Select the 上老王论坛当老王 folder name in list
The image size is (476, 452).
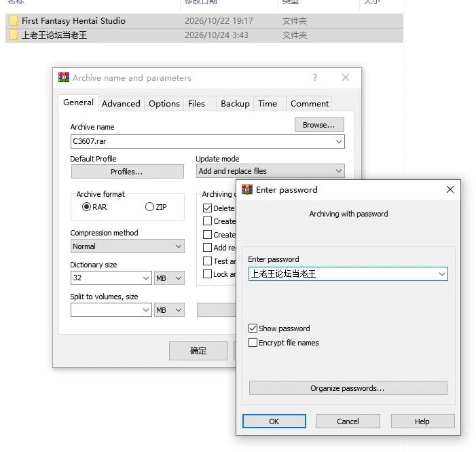tap(54, 35)
